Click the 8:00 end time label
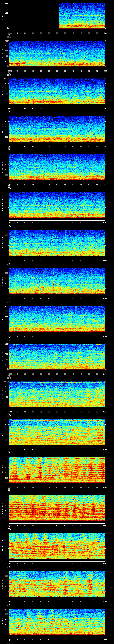 click(105, 147)
